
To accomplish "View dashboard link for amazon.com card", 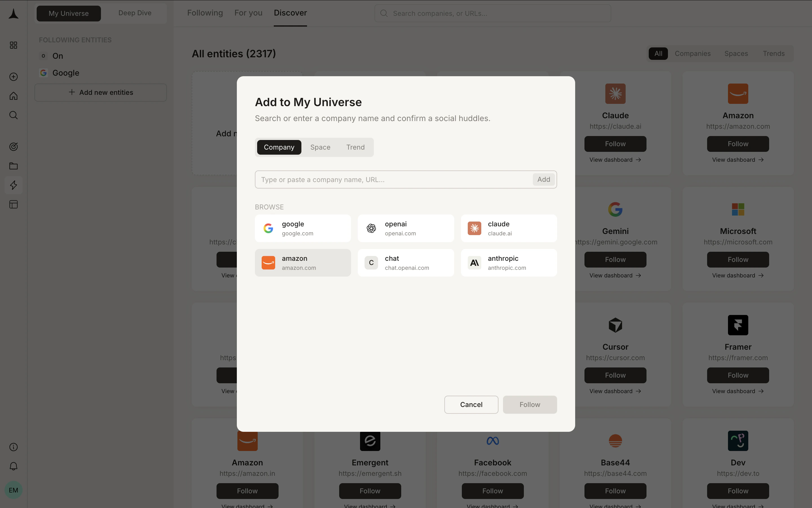I will (738, 159).
